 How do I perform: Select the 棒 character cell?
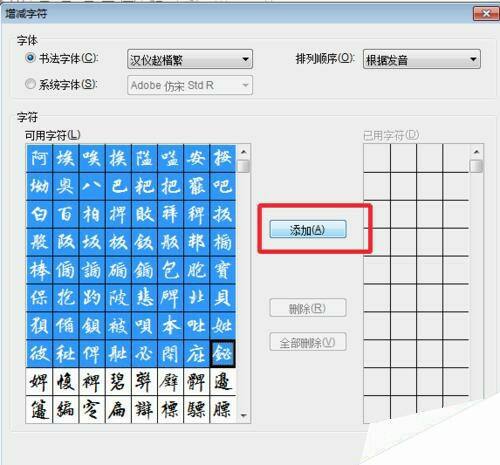(x=39, y=270)
